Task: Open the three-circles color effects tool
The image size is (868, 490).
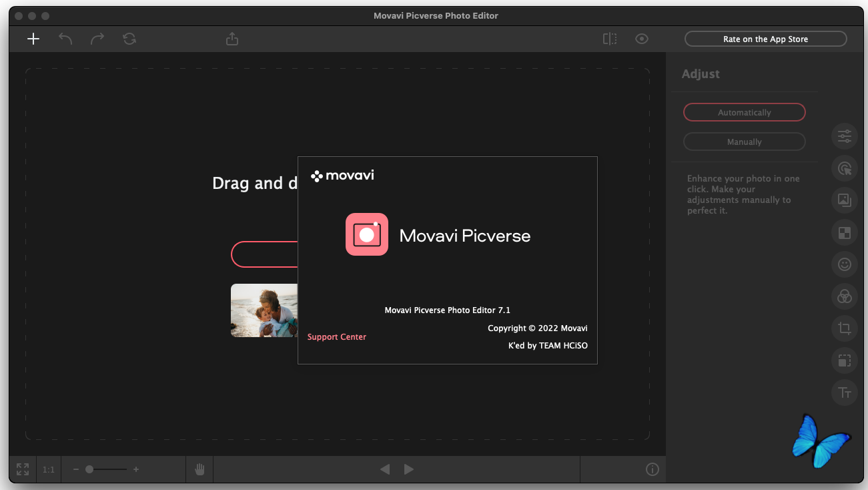Action: (845, 296)
